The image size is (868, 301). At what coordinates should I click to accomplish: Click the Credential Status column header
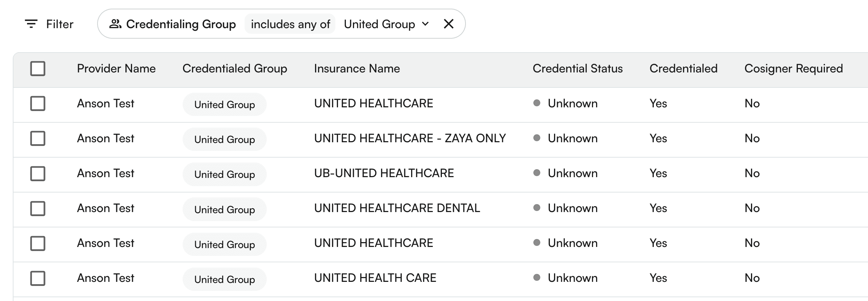coord(577,69)
